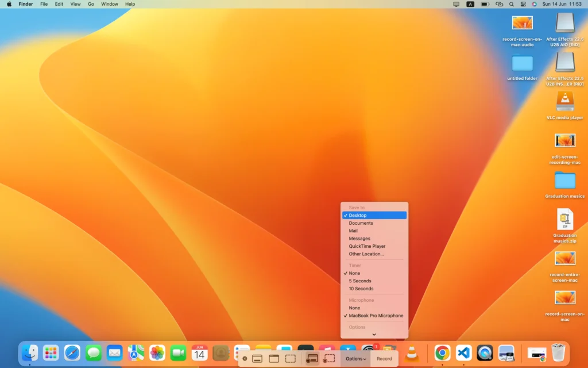Select edit-screen-recording-mac image file

click(x=565, y=149)
